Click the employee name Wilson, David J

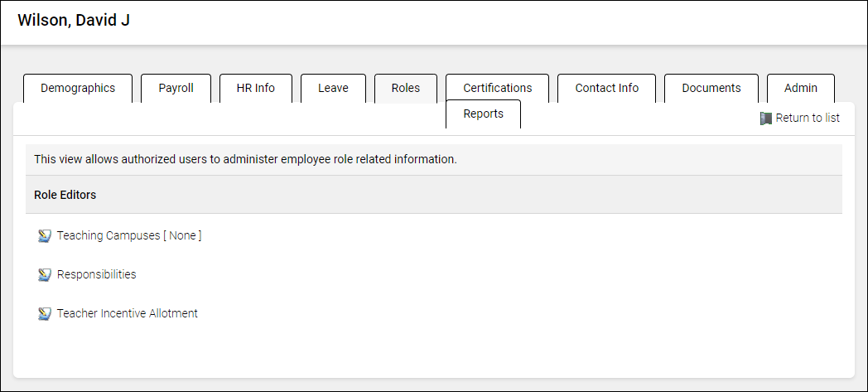point(74,21)
